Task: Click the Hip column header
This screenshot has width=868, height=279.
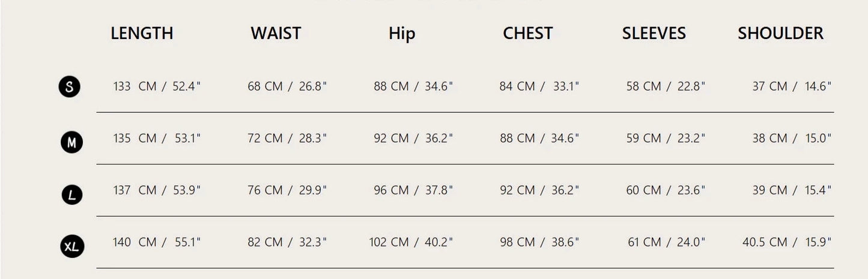Action: click(402, 34)
